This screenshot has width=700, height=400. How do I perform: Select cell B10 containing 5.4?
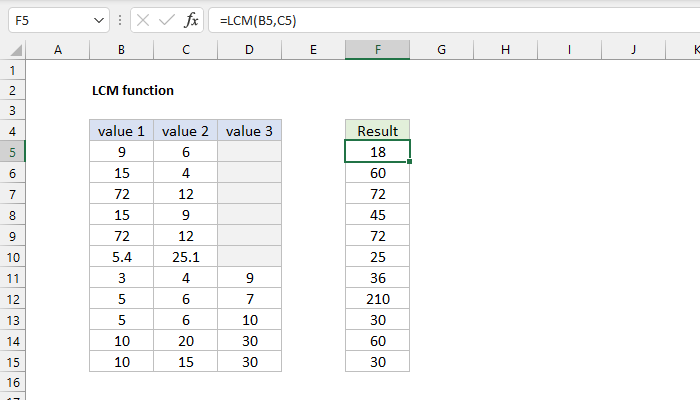(x=121, y=257)
